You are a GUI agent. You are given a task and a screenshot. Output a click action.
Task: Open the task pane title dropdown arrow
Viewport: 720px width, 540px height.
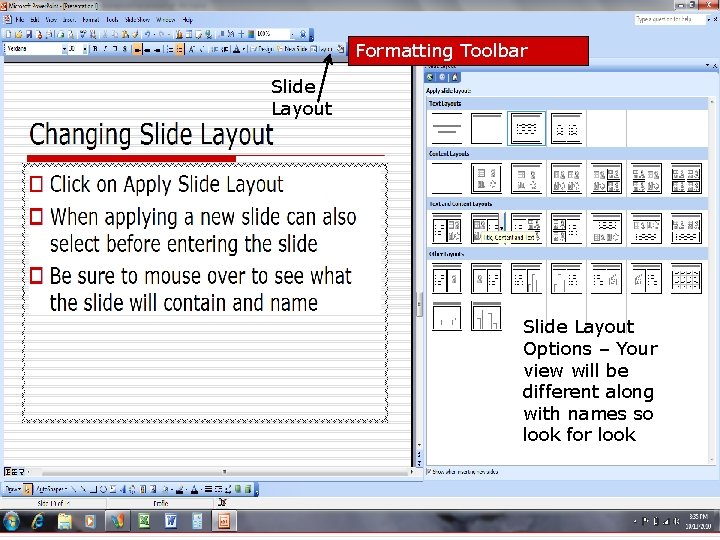[x=708, y=66]
